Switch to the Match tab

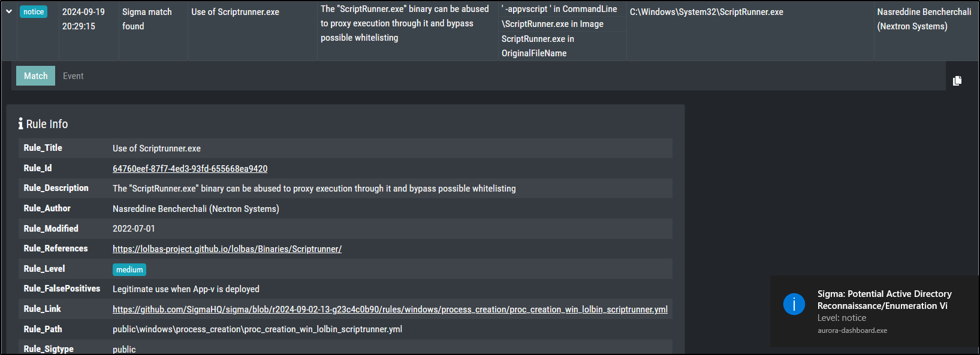pos(35,76)
